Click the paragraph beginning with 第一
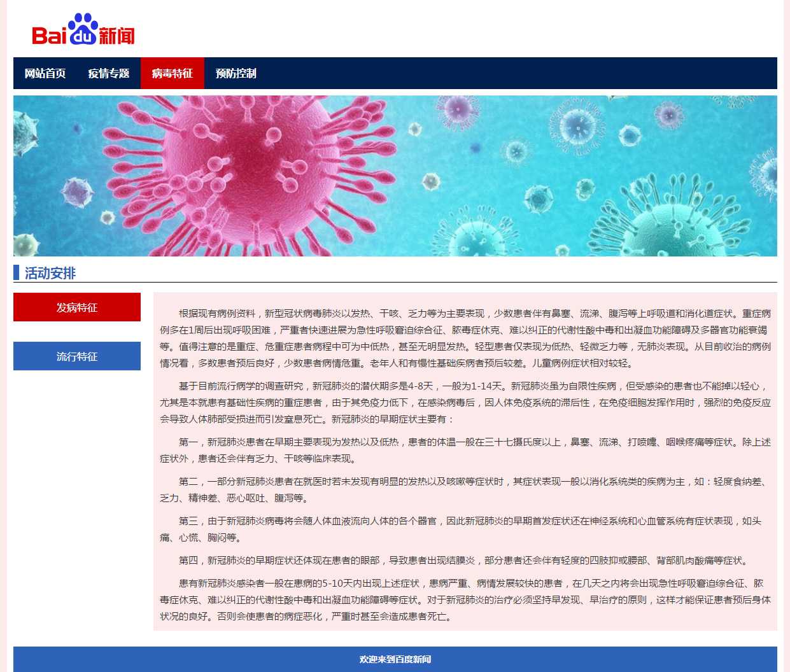Viewport: 790px width, 672px height. (x=465, y=450)
